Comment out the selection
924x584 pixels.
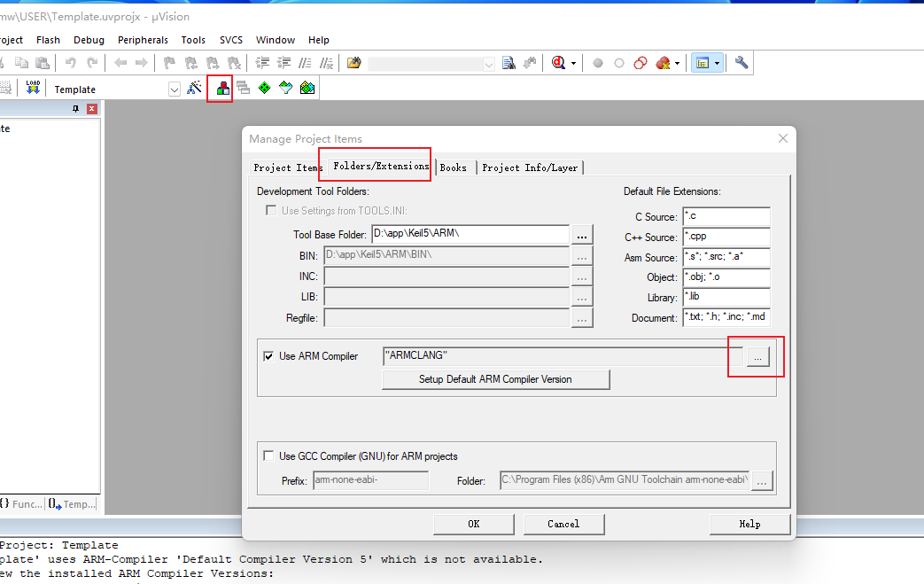(x=305, y=62)
